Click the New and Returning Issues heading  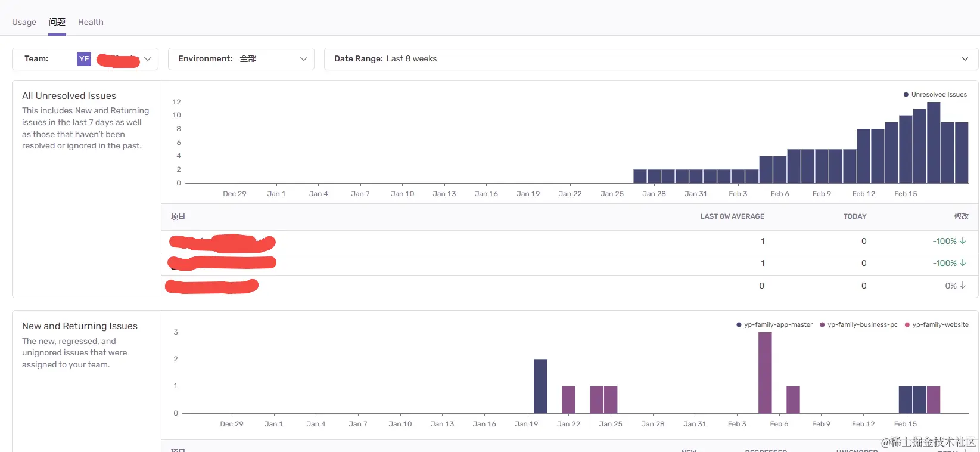80,326
